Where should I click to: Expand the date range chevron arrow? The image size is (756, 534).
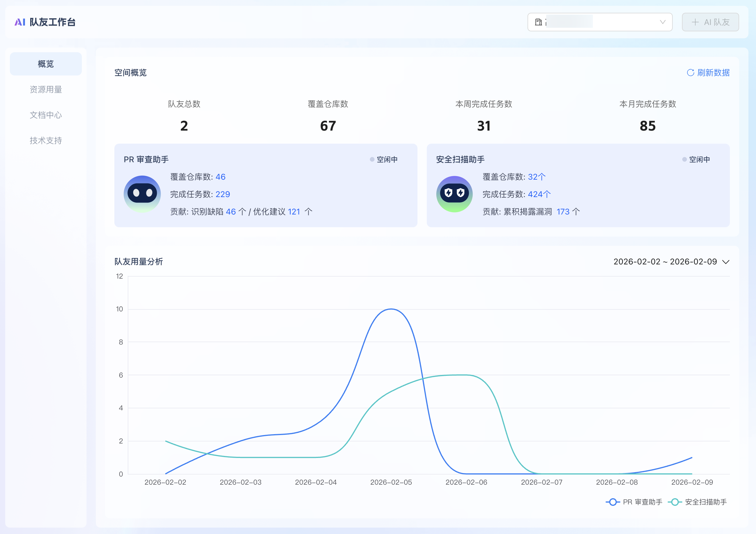tap(726, 262)
